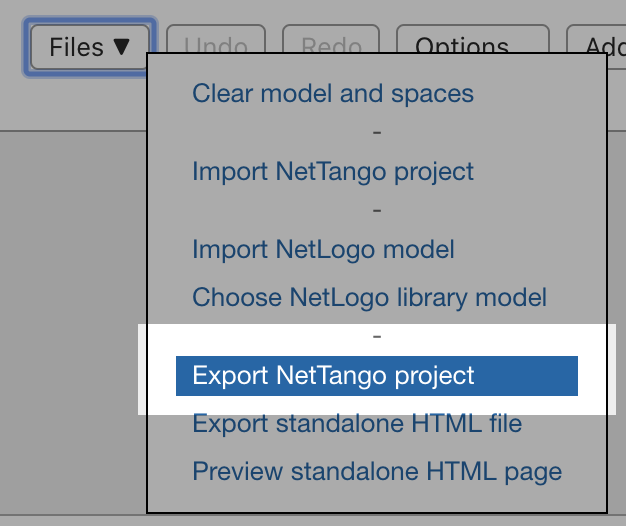626x526 pixels.
Task: Click the Undo button
Action: click(x=216, y=39)
